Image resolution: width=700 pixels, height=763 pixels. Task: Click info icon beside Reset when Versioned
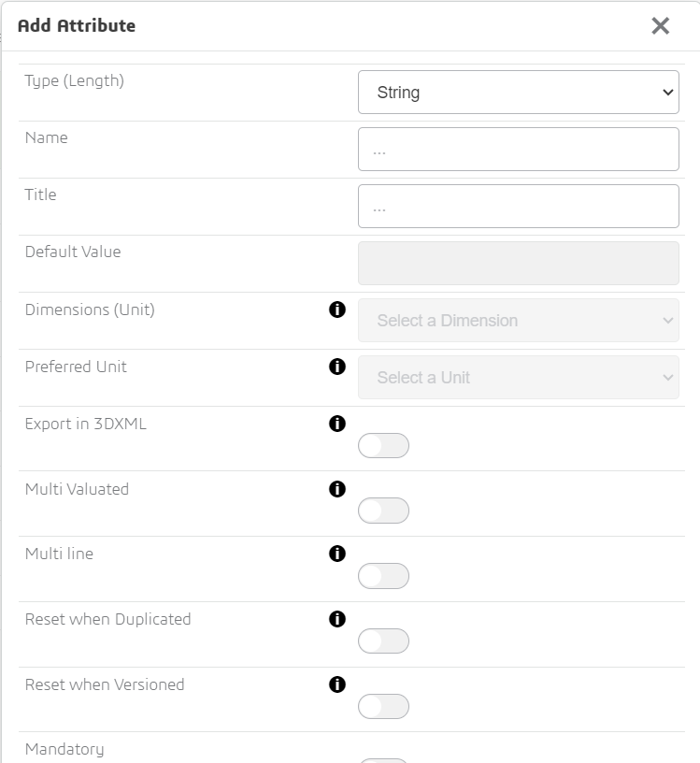click(337, 684)
